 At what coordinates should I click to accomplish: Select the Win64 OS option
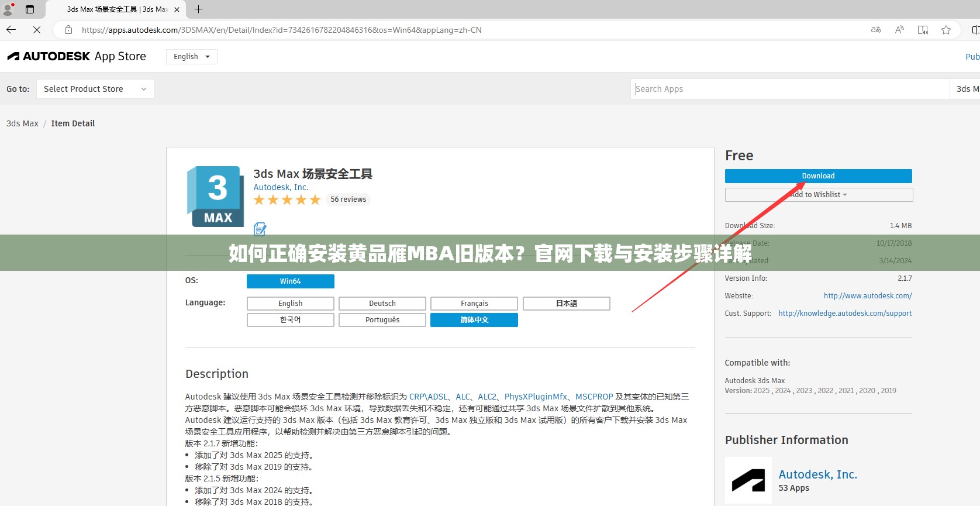coord(291,281)
